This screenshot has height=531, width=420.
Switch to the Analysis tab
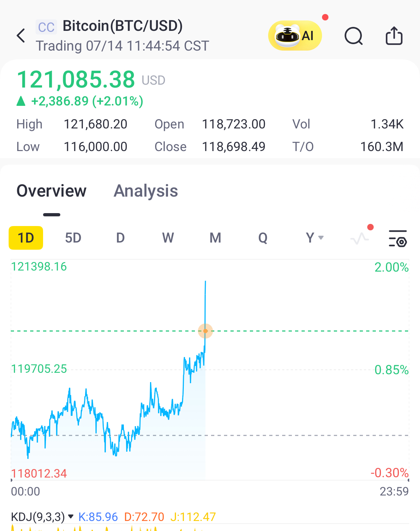[x=146, y=191]
